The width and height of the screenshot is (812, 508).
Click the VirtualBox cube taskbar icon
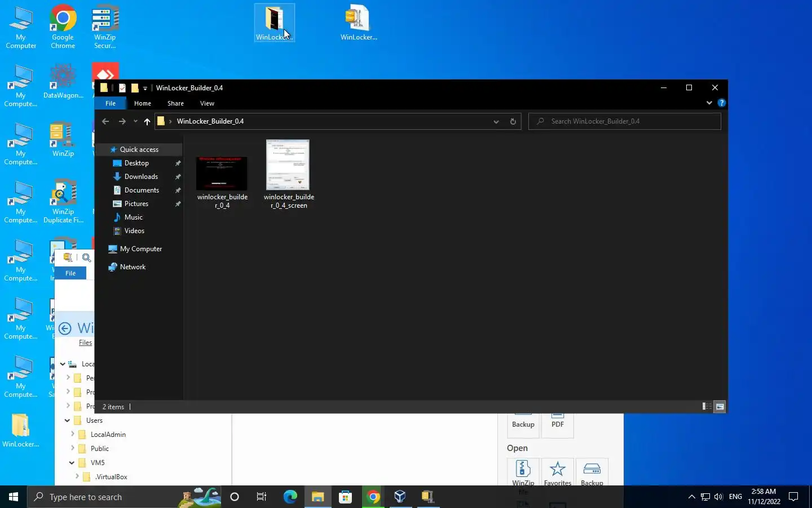click(400, 497)
